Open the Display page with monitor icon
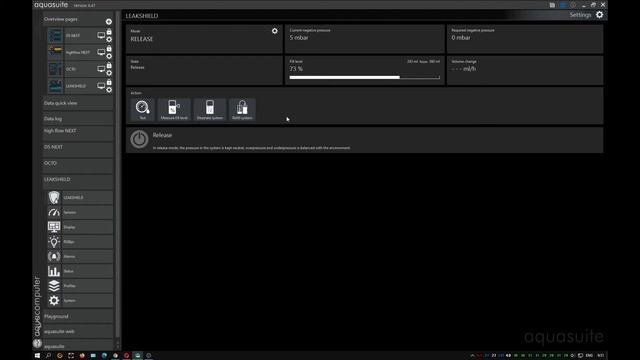This screenshot has width=640, height=360. (80, 227)
